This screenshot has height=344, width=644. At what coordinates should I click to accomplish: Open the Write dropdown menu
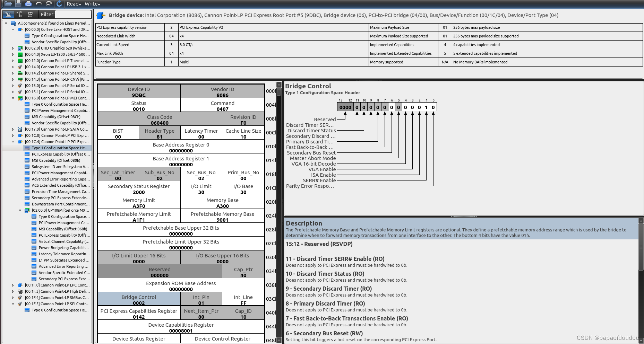92,4
